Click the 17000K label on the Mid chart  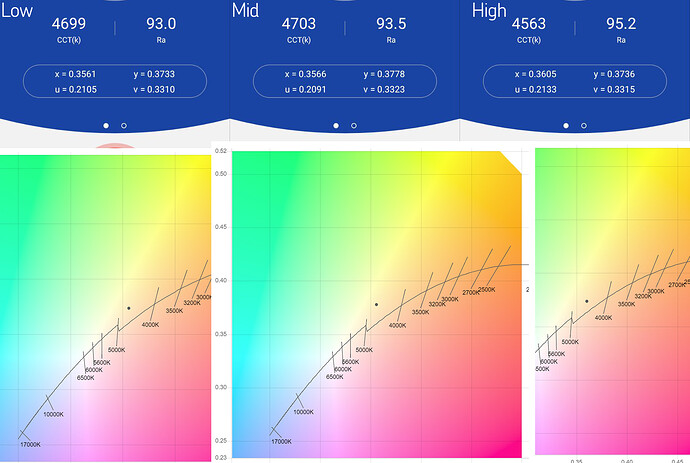(281, 441)
